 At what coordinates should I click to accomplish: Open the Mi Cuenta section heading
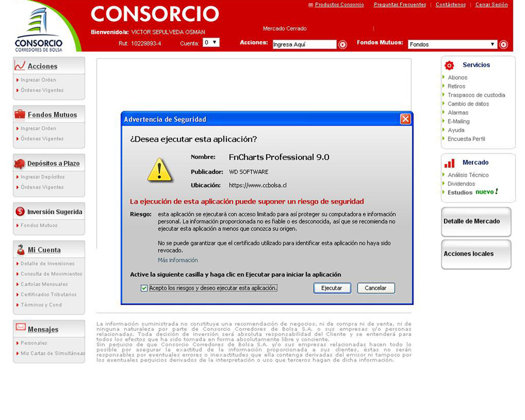click(x=44, y=250)
